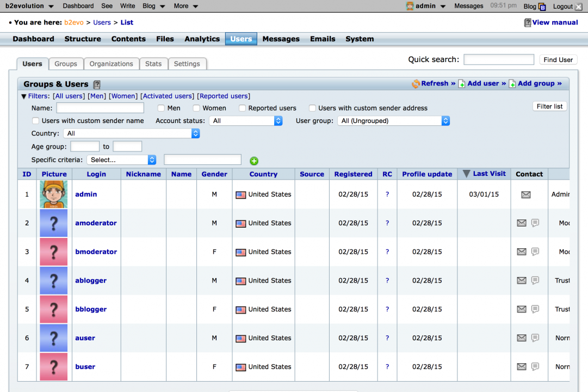588x392 pixels.
Task: Click the United States flag in admin row
Action: click(x=241, y=195)
